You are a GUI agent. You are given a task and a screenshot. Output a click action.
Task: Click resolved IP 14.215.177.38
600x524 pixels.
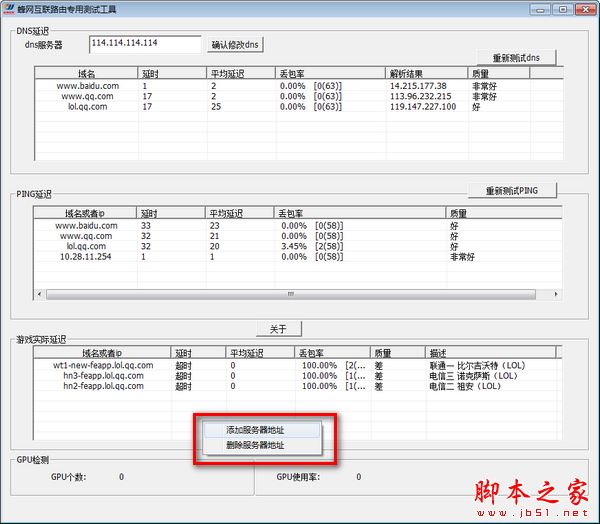[418, 86]
